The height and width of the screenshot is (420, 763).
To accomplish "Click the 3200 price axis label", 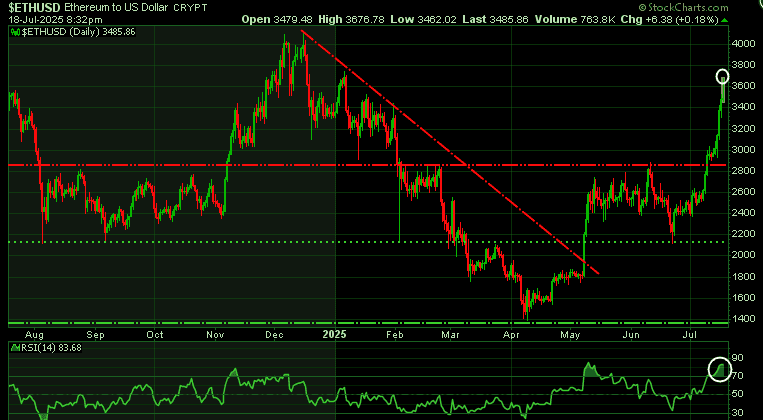I will point(745,129).
